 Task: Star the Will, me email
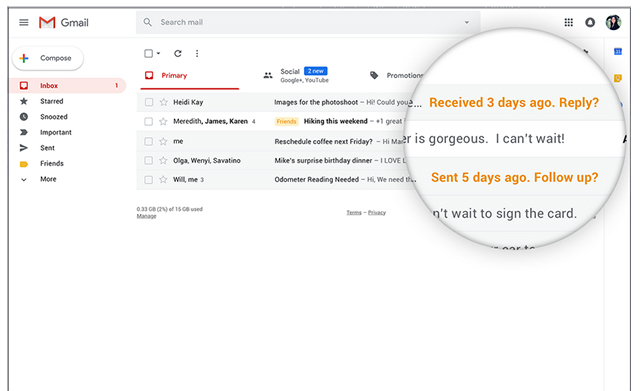point(164,180)
